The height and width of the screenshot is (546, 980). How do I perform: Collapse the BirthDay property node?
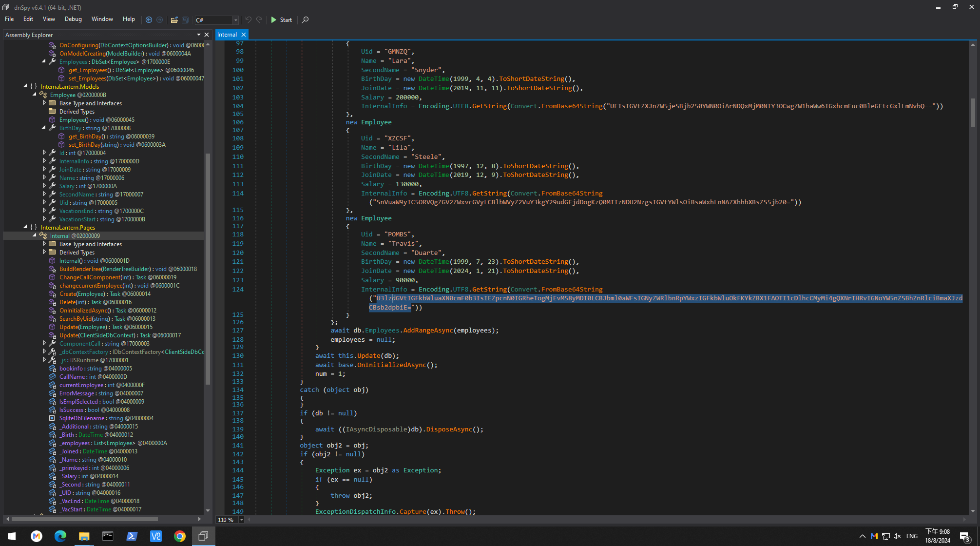44,128
